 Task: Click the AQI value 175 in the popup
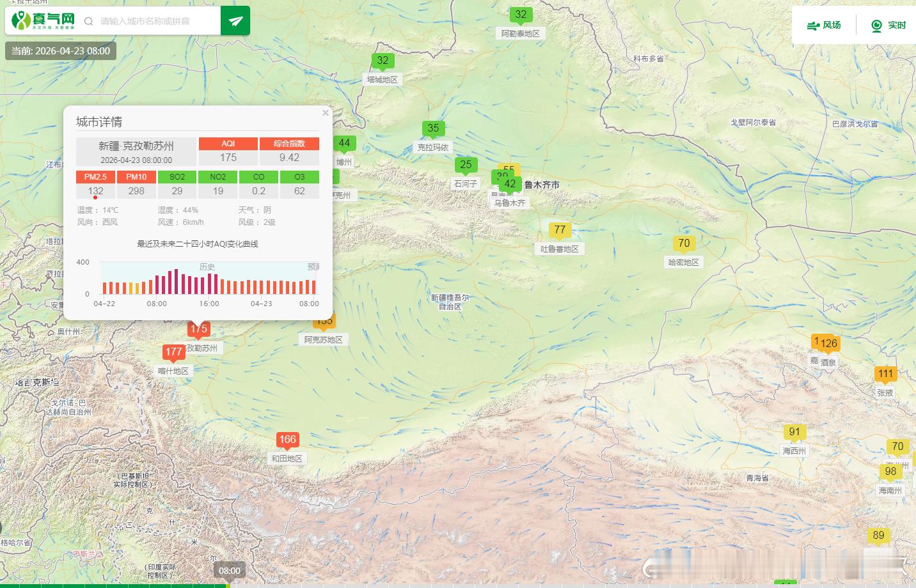[228, 158]
